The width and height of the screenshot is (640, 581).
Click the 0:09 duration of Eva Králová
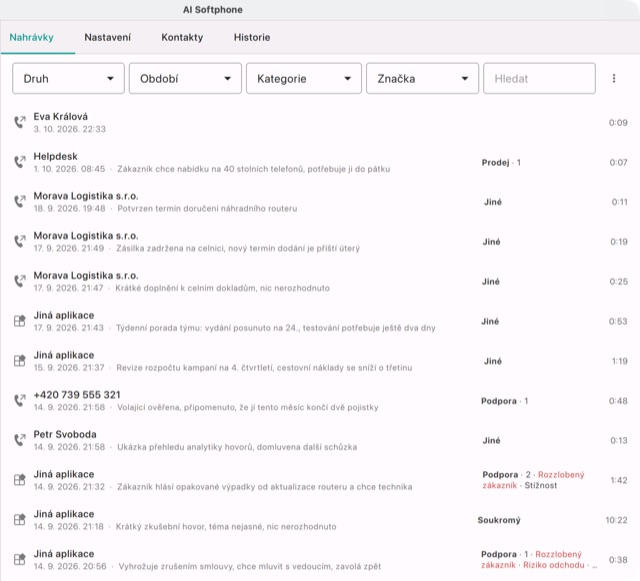(x=618, y=122)
